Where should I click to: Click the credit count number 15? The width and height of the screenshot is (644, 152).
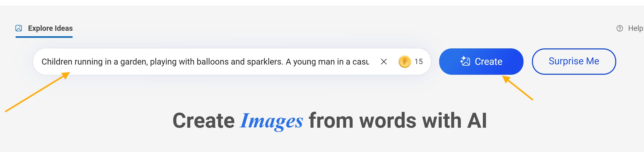[x=418, y=62]
